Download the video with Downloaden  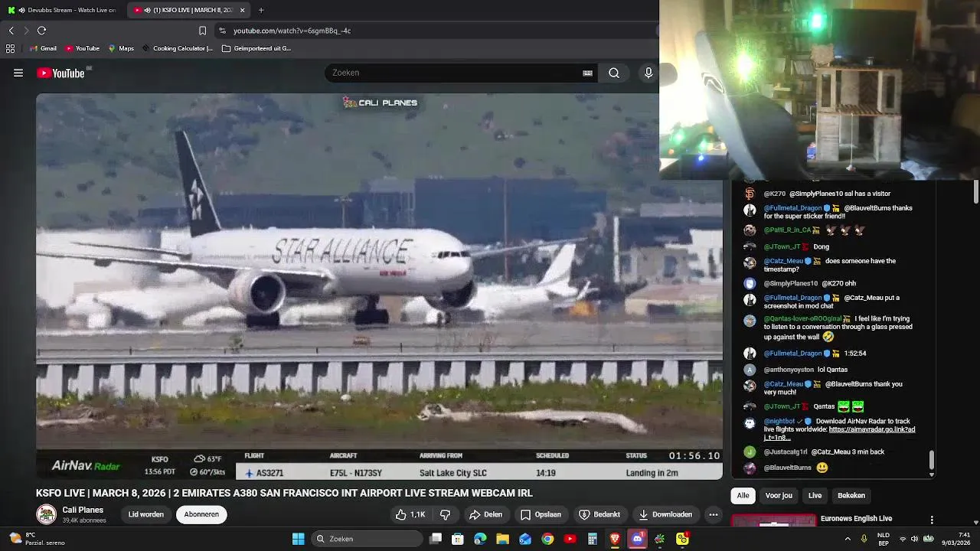[665, 514]
